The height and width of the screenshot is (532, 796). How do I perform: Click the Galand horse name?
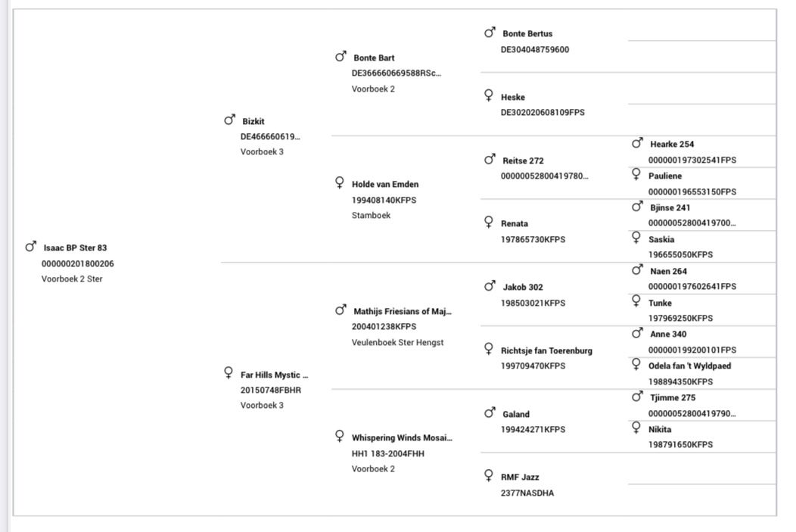pyautogui.click(x=516, y=414)
